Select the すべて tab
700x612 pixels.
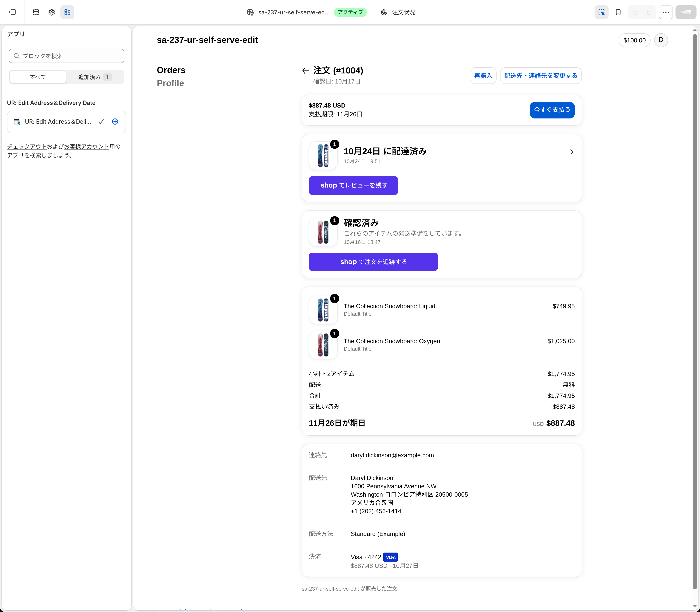(38, 77)
